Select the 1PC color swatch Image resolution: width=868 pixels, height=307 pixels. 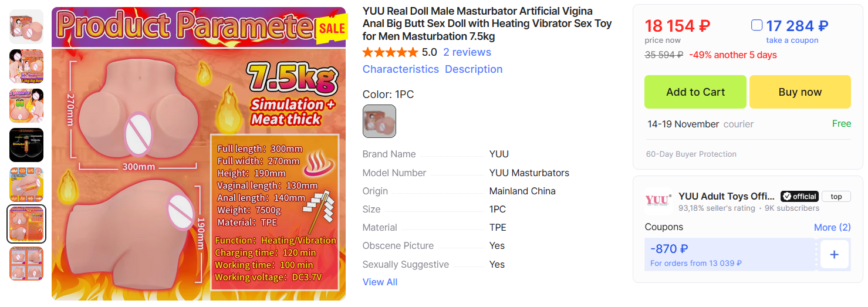click(x=379, y=121)
